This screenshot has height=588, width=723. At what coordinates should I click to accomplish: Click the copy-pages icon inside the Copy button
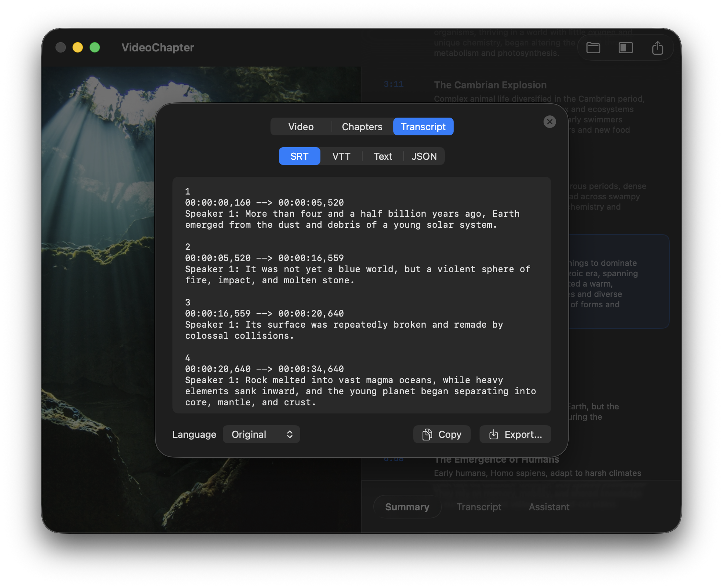click(x=427, y=434)
